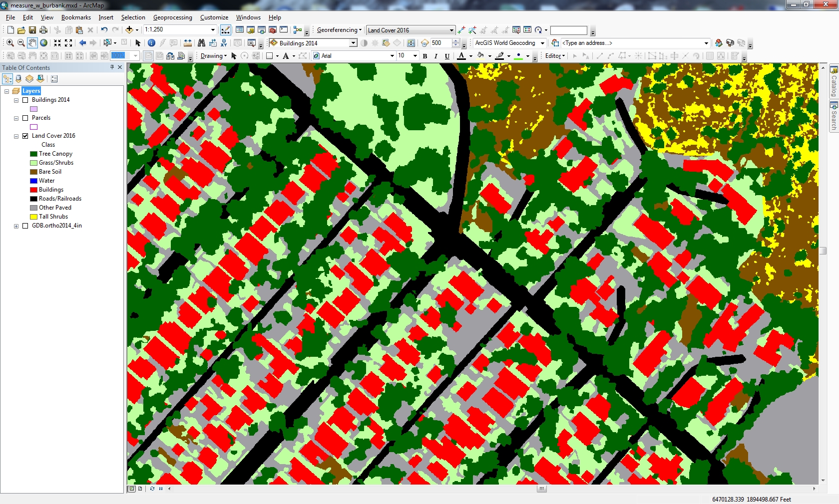The width and height of the screenshot is (839, 504).
Task: Open the Geoprocessing menu
Action: click(172, 17)
